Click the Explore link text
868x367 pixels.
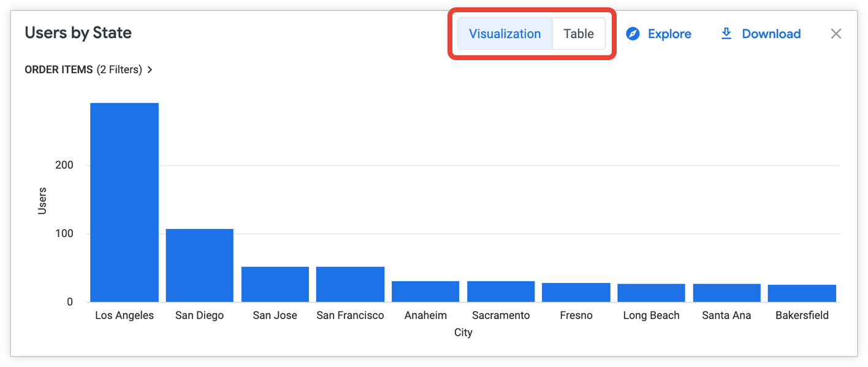coord(669,34)
